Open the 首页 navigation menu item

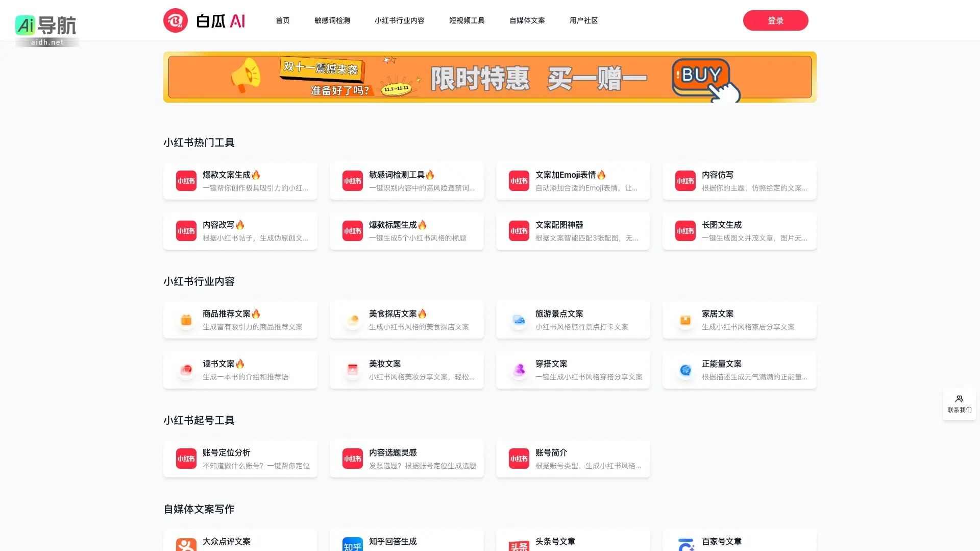click(282, 20)
